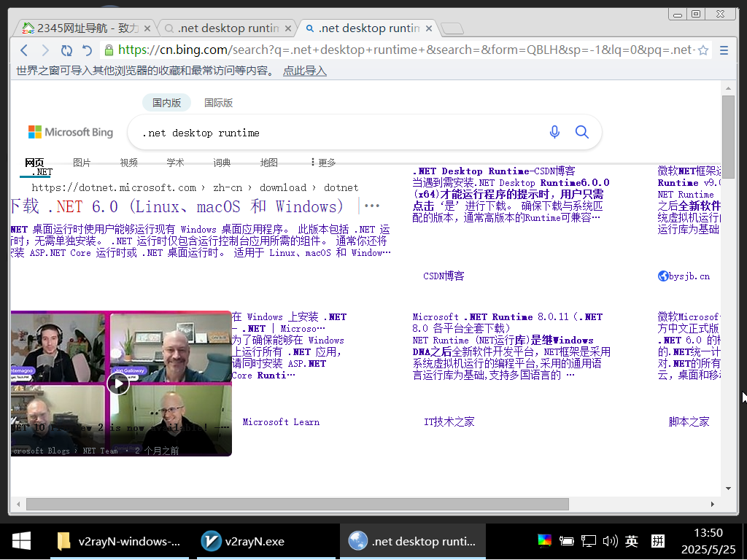Click the browser address bar URL

[406, 50]
